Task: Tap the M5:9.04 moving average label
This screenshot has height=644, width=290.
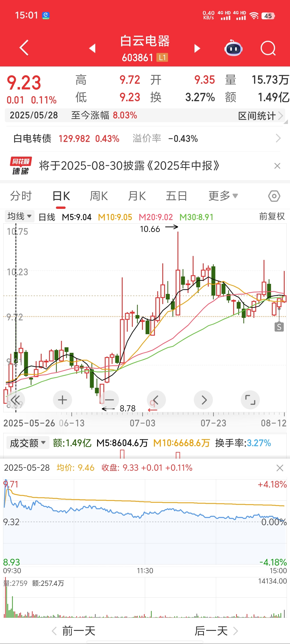Action: point(77,217)
